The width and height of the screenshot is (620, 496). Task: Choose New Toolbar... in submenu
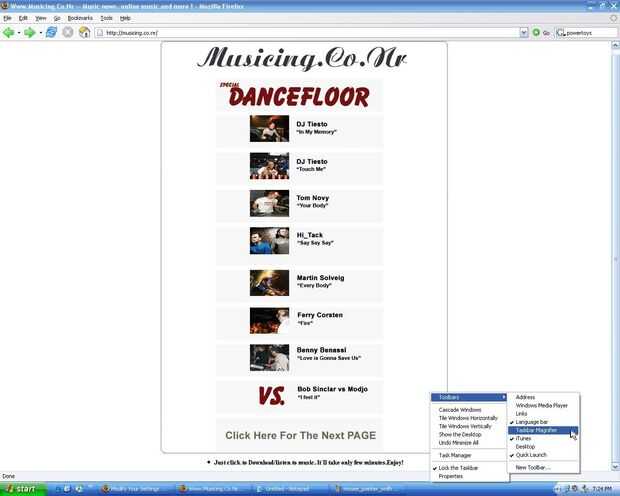click(x=543, y=468)
